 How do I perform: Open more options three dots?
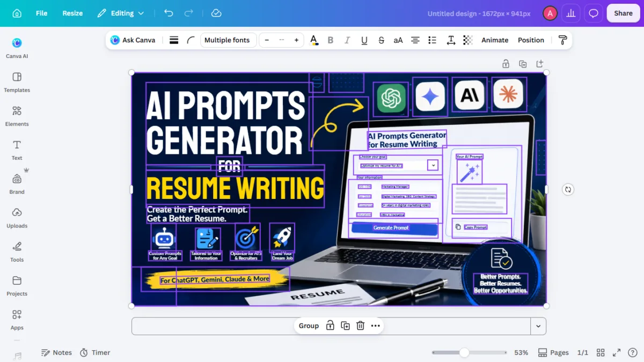376,326
